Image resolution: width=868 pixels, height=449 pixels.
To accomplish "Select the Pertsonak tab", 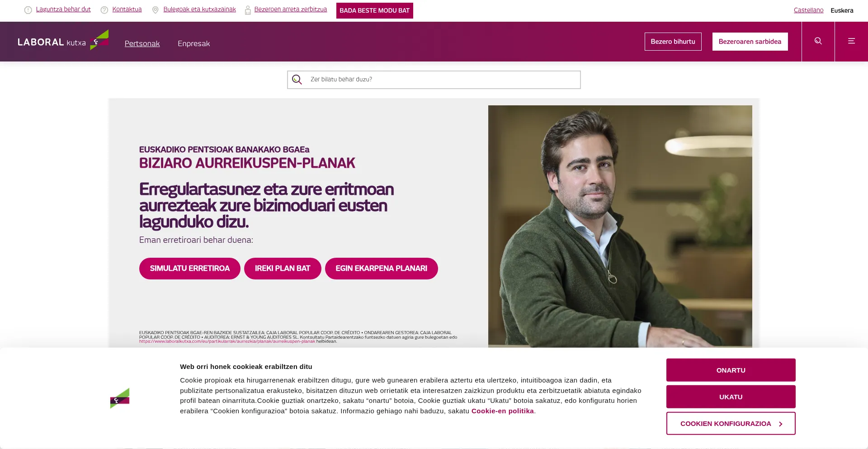I will [x=142, y=43].
